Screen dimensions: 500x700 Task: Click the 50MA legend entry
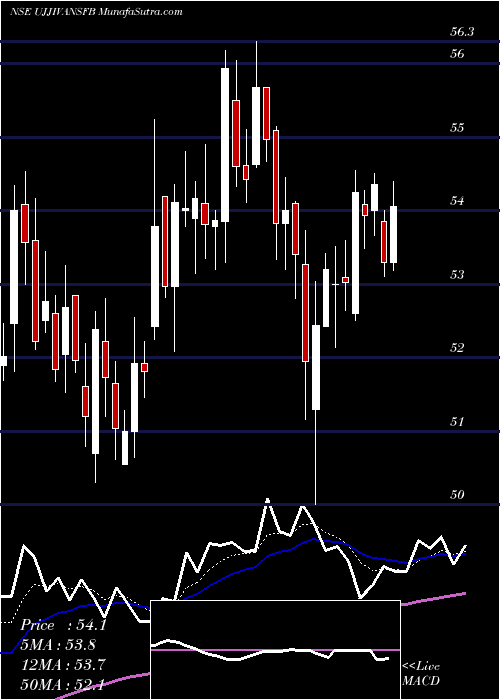point(63,684)
